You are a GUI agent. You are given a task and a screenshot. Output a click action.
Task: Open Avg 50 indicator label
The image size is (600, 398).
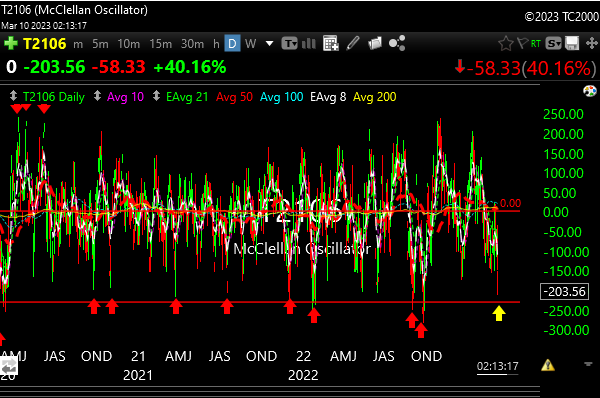point(234,97)
